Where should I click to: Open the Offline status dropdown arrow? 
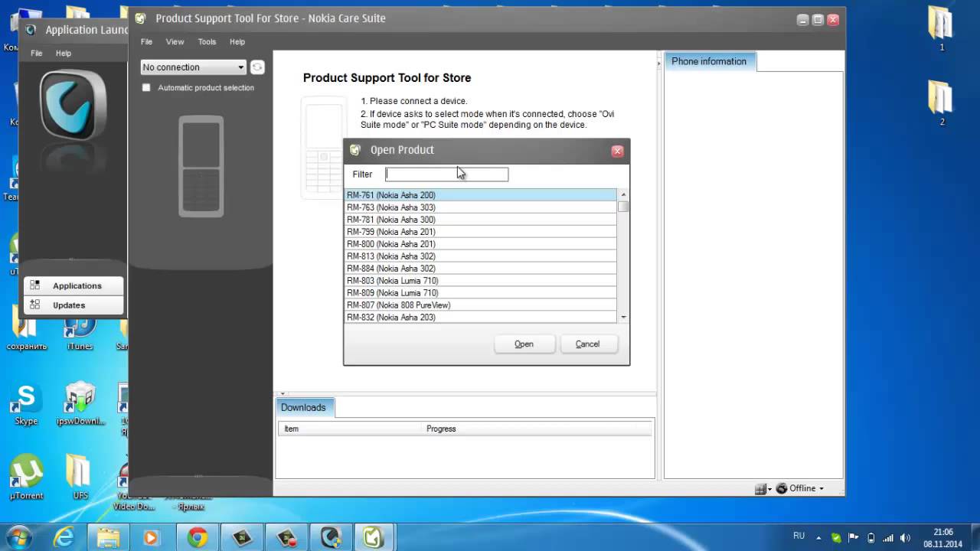(822, 488)
